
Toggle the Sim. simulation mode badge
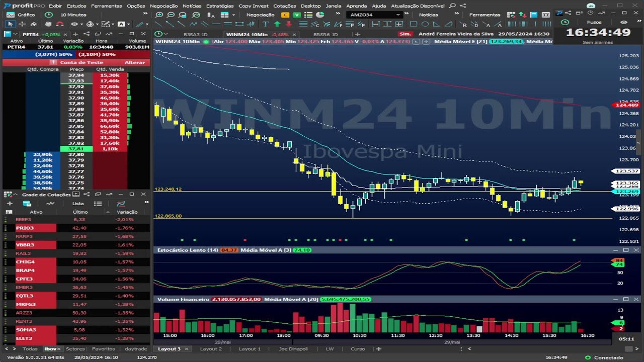405,34
